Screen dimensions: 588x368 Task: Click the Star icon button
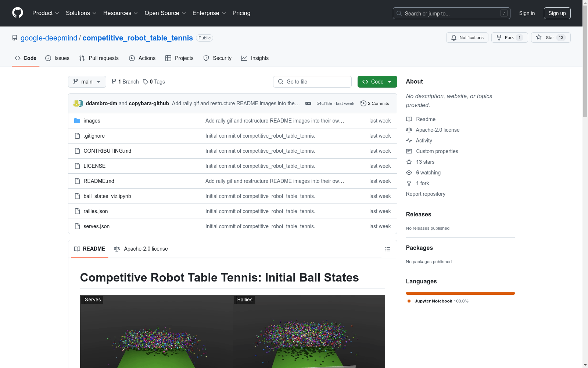click(539, 37)
